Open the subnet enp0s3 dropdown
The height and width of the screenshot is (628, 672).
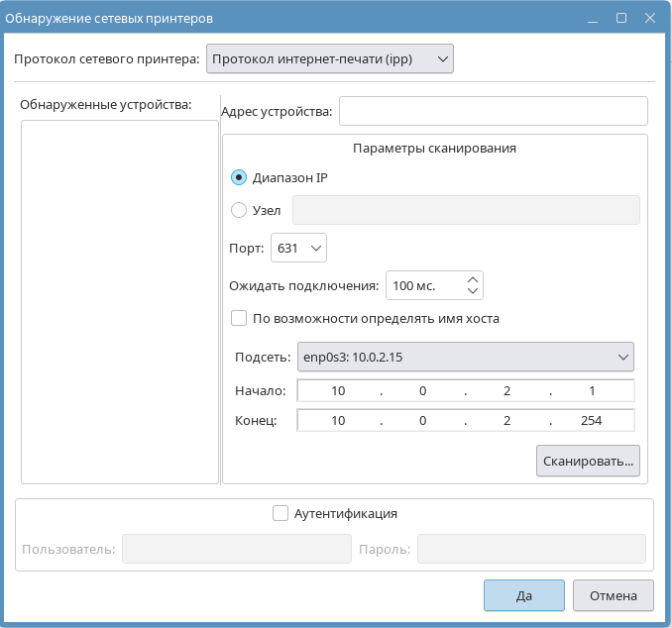(465, 357)
